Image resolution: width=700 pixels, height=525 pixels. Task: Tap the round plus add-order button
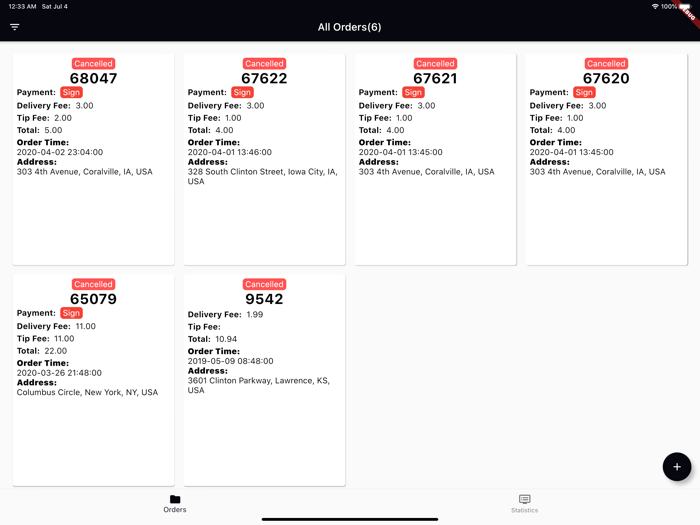click(x=677, y=467)
